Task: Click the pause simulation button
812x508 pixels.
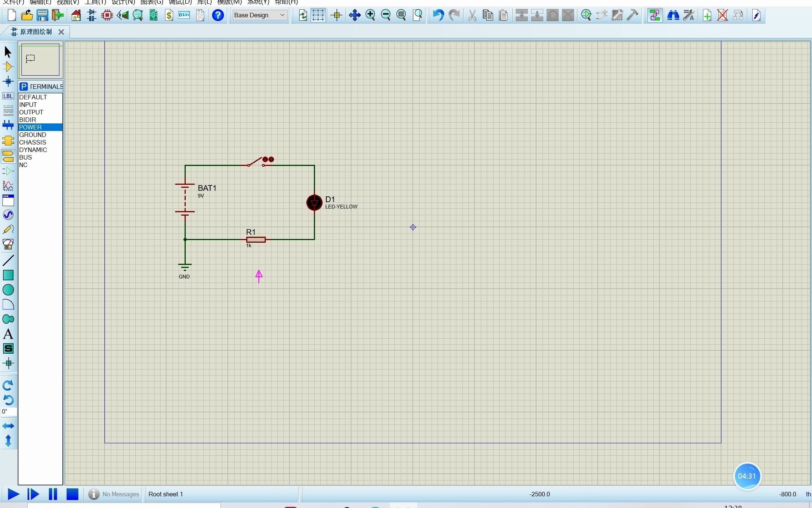Action: coord(53,494)
